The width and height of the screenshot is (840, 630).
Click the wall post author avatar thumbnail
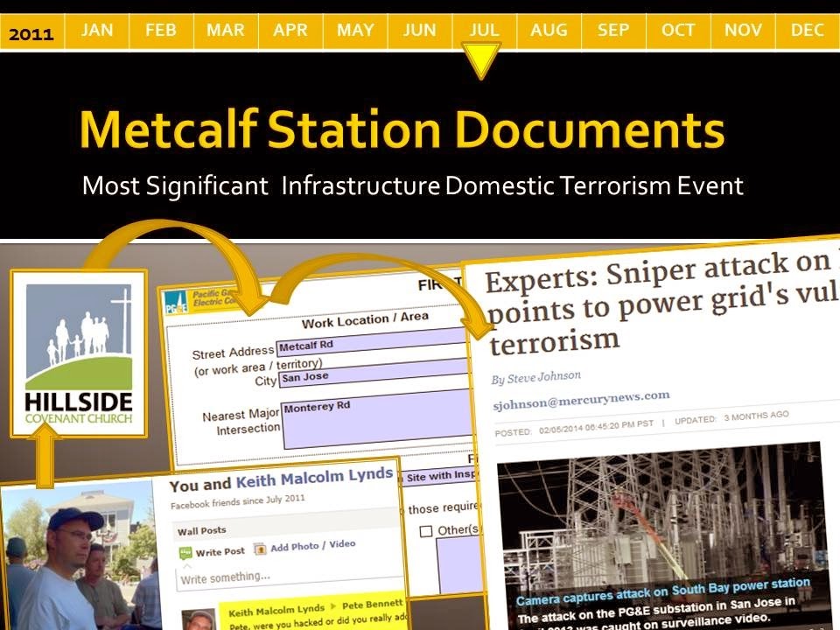pyautogui.click(x=199, y=619)
